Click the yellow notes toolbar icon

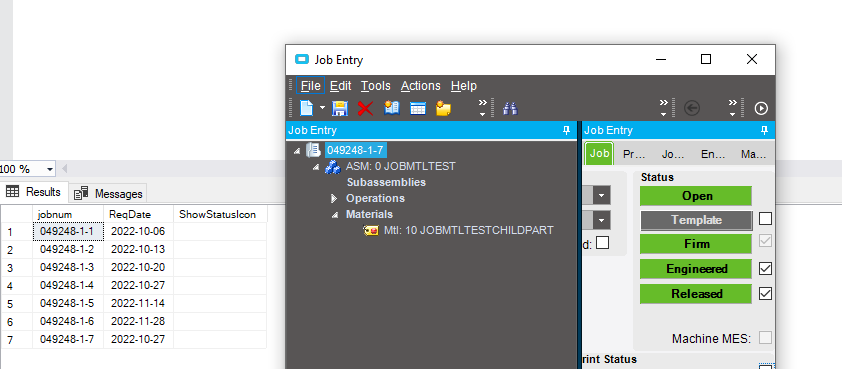[x=443, y=108]
